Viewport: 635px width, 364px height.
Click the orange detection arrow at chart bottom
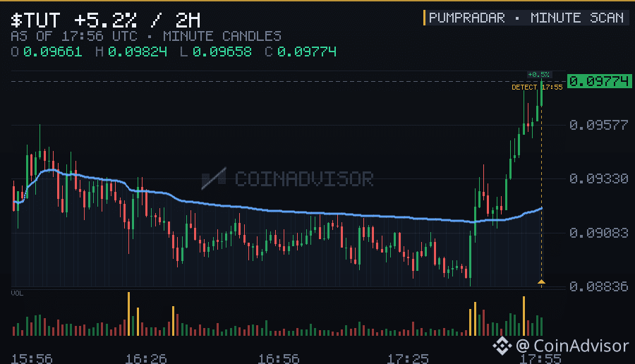pos(541,281)
